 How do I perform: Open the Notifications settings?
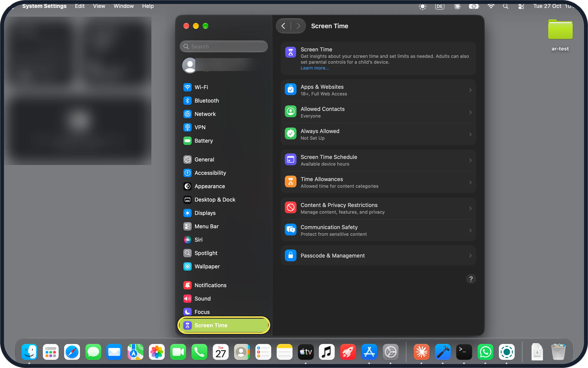(x=223, y=285)
